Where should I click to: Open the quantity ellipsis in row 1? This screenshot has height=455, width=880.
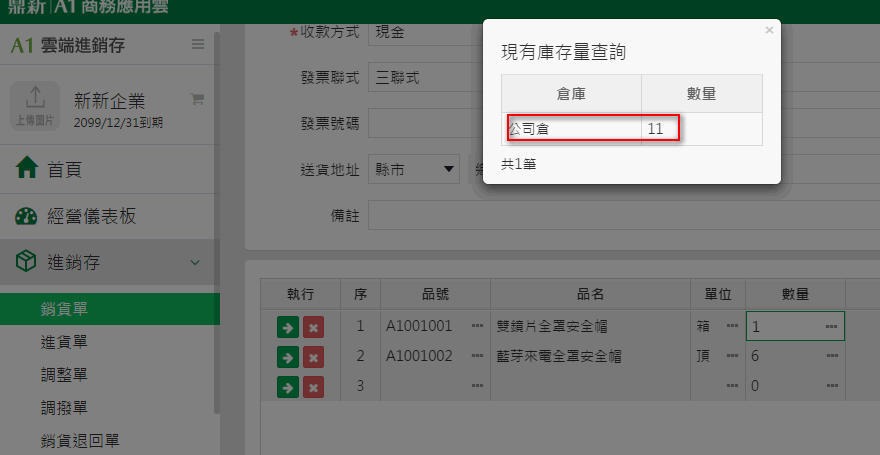click(x=832, y=327)
